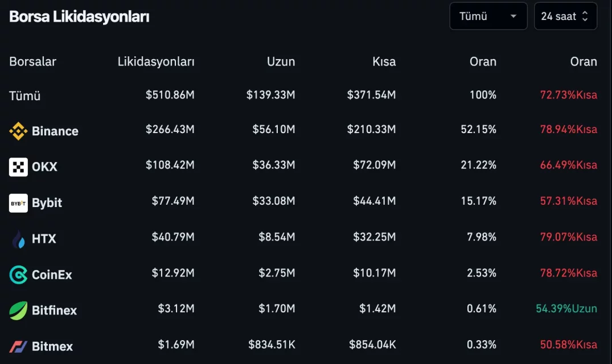Click the Binance exchange logo icon

tap(18, 131)
